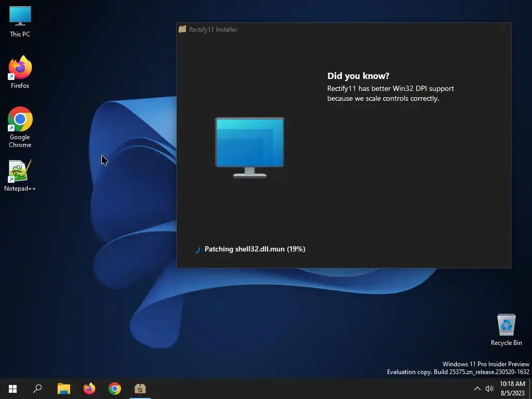This screenshot has width=532, height=399.
Task: Open the Windows Start menu button
Action: [x=12, y=389]
